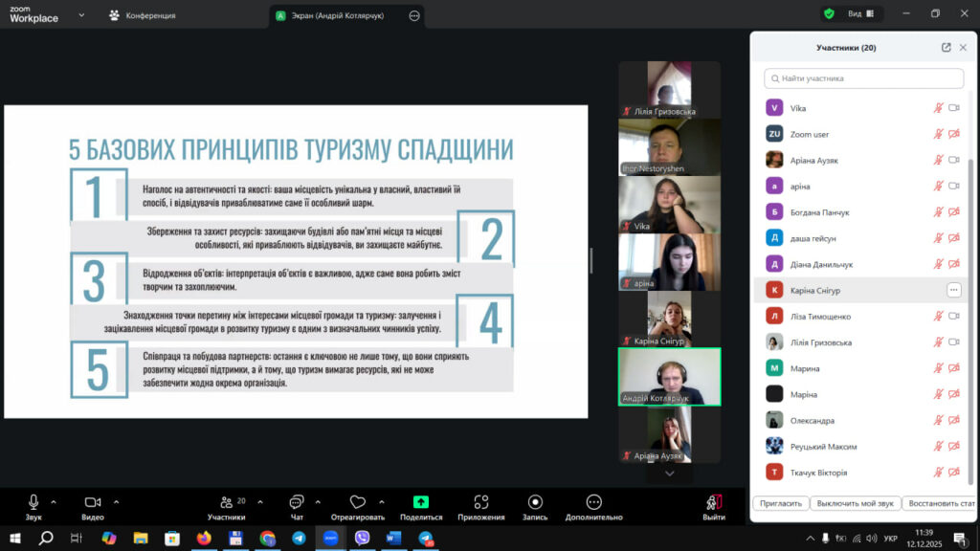Leave meeting via the Выйти icon

pyautogui.click(x=713, y=502)
